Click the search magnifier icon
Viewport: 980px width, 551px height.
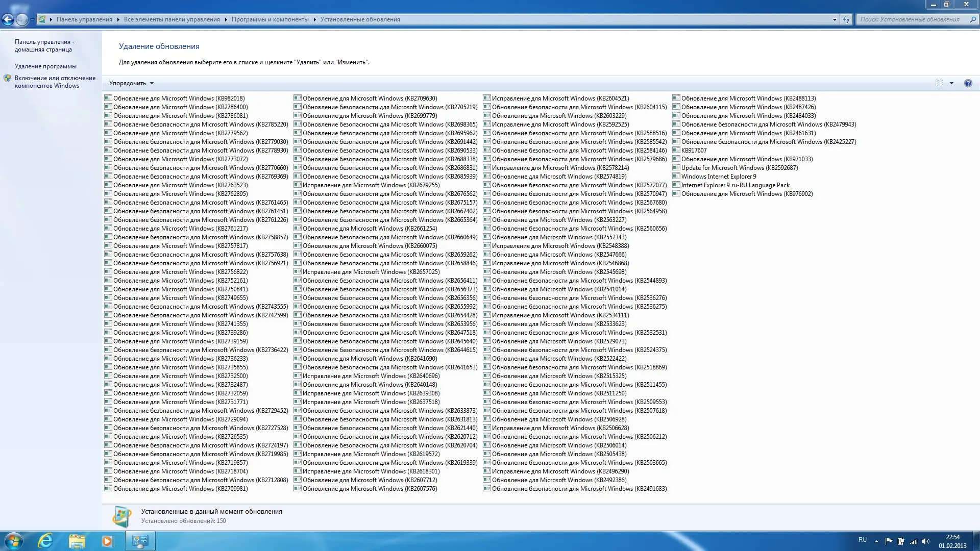point(972,19)
